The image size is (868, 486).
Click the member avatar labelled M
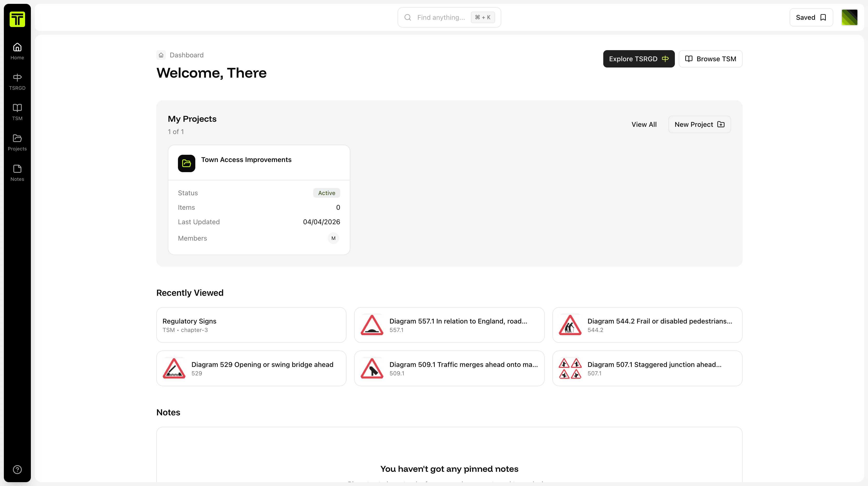point(333,238)
